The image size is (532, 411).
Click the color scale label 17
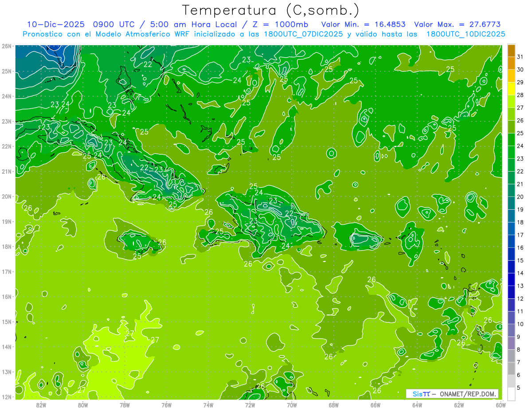tap(520, 235)
